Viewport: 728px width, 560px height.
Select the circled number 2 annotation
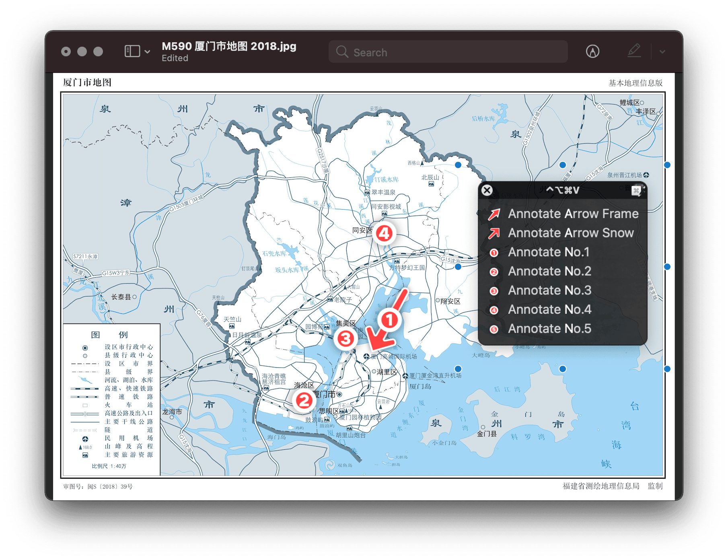point(304,401)
